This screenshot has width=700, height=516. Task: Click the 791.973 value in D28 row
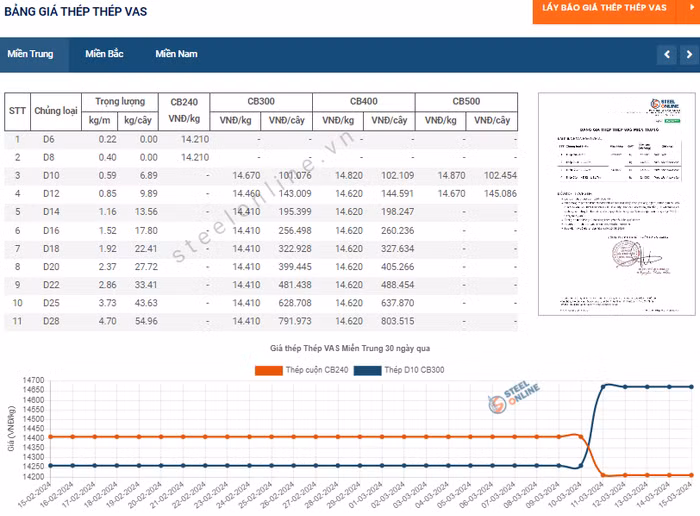tap(295, 321)
